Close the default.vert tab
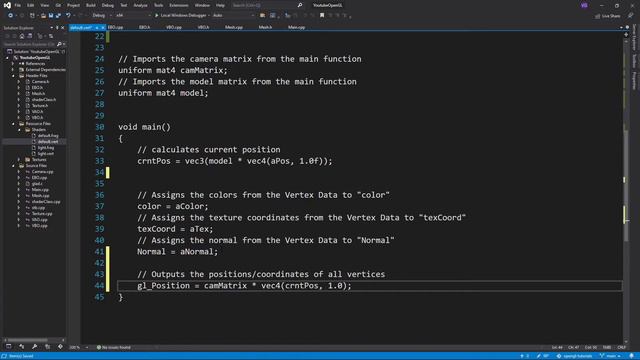Screen dimensions: 640x360 click(x=103, y=27)
